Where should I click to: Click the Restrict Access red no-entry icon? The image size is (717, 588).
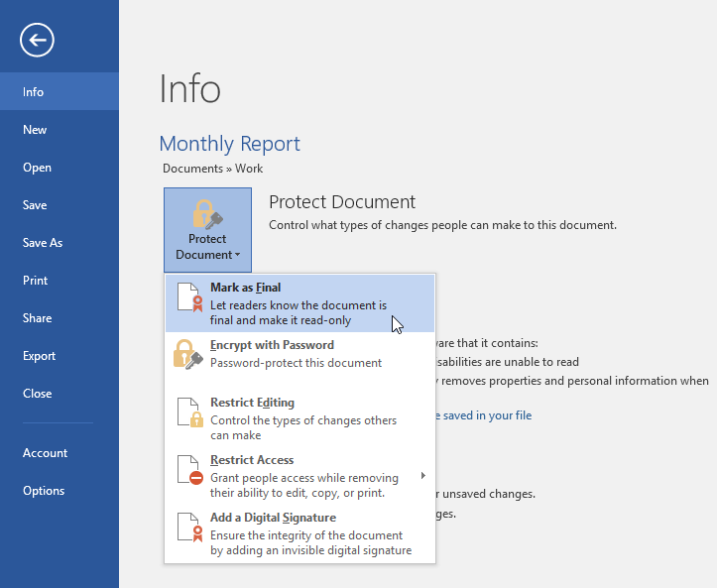point(188,470)
